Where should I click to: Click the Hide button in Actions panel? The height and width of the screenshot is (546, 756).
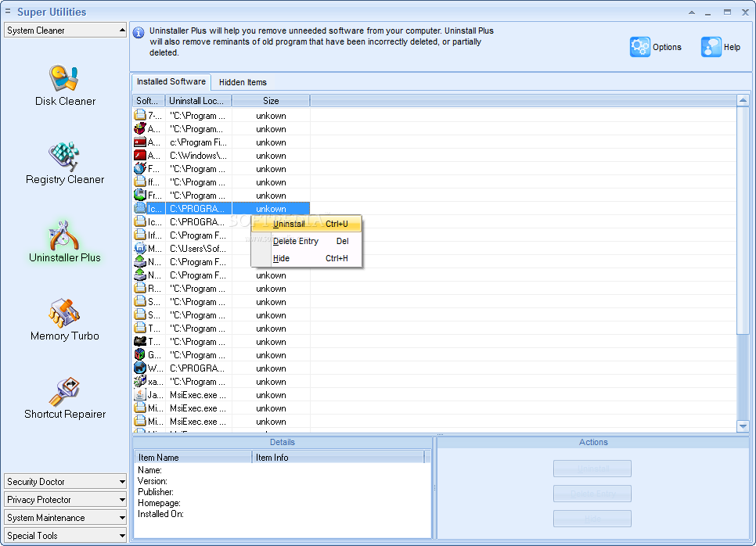[x=592, y=519]
